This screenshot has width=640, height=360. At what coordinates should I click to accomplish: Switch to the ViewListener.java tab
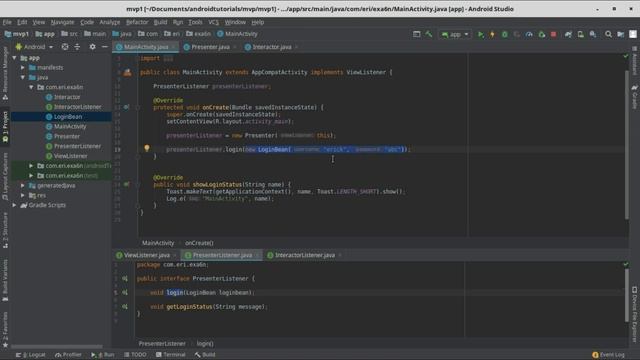[x=146, y=255]
